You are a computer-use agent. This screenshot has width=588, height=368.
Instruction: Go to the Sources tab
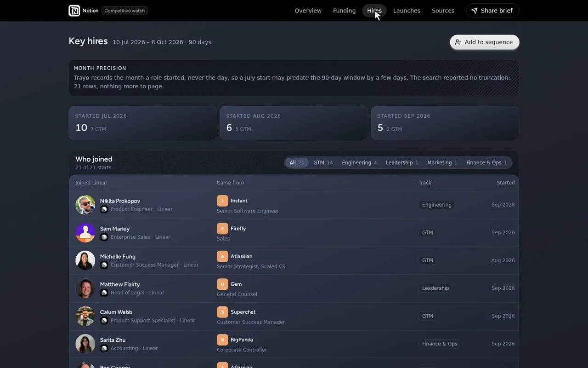tap(443, 11)
